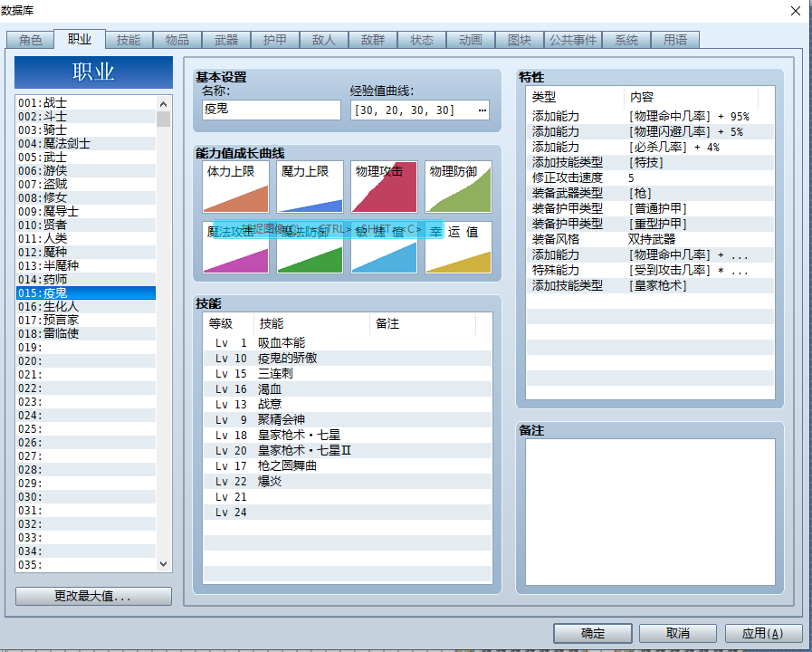812x652 pixels.
Task: Close the 数据库 window
Action: [796, 10]
